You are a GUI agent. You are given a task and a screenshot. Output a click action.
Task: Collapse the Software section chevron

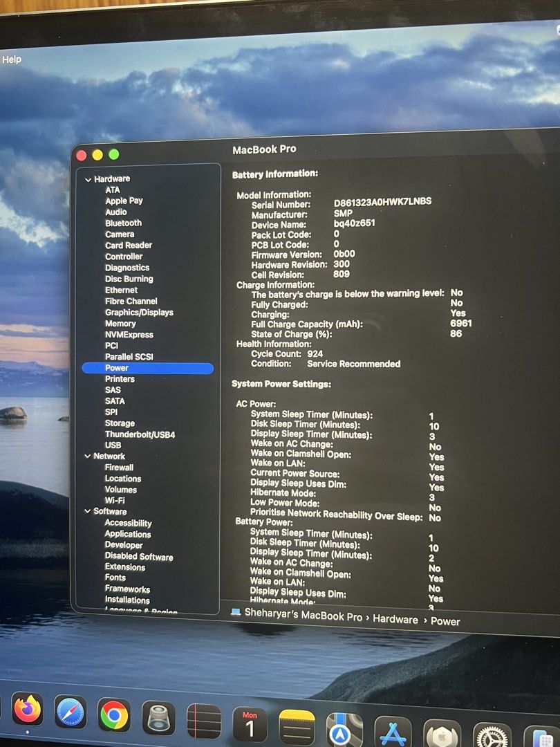[x=88, y=511]
